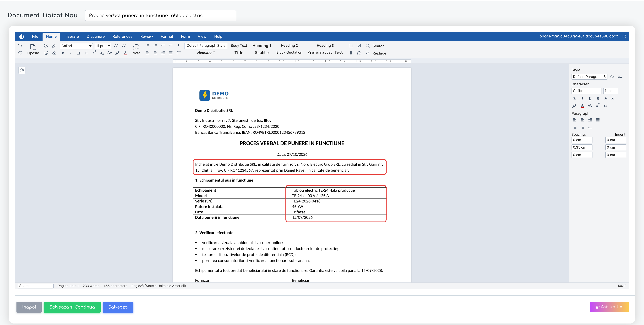Open the Calibri font name dropdown in toolbar
This screenshot has width=644, height=325.
(76, 46)
